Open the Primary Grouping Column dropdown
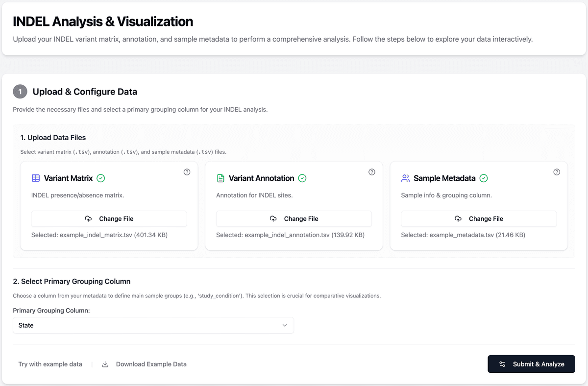 point(153,325)
